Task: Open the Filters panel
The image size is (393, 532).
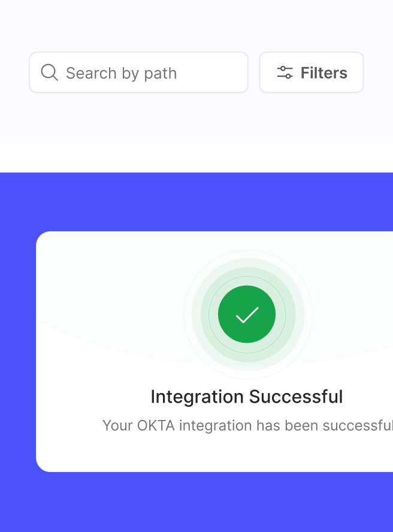Action: 311,72
